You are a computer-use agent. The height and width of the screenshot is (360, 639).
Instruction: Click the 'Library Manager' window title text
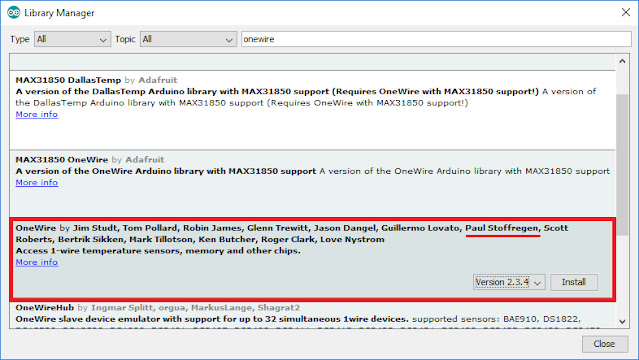[x=59, y=13]
